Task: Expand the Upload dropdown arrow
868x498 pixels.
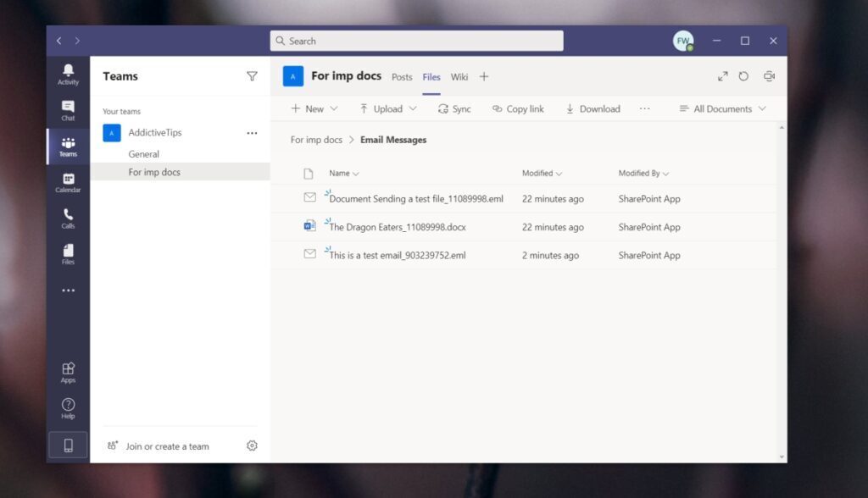Action: point(411,108)
